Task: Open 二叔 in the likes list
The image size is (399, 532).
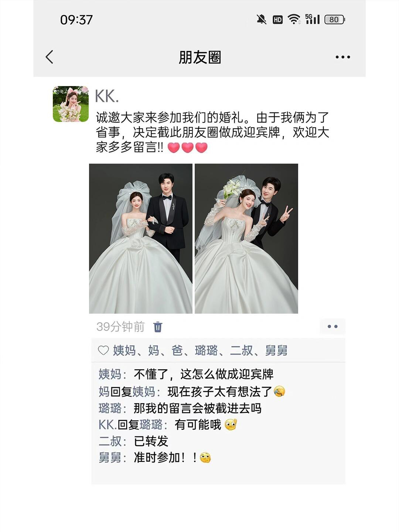Action: click(x=242, y=350)
